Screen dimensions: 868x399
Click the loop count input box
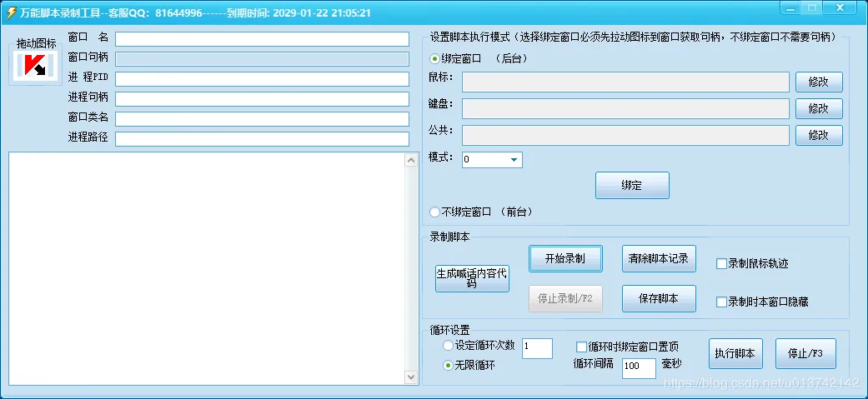(537, 348)
